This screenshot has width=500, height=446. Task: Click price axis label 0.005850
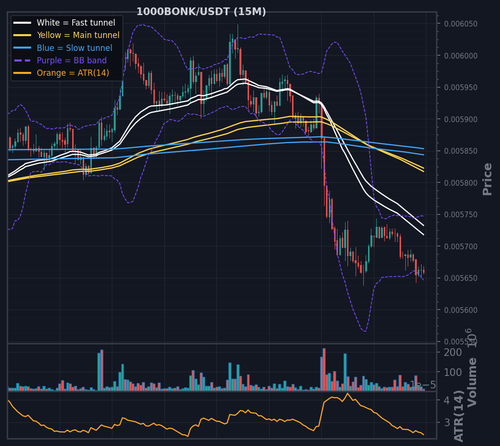coord(461,151)
